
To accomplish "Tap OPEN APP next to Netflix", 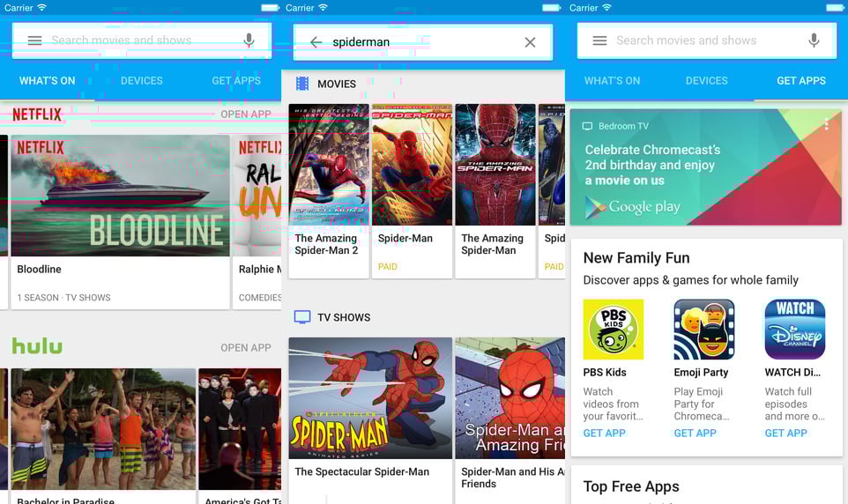I will tap(246, 114).
